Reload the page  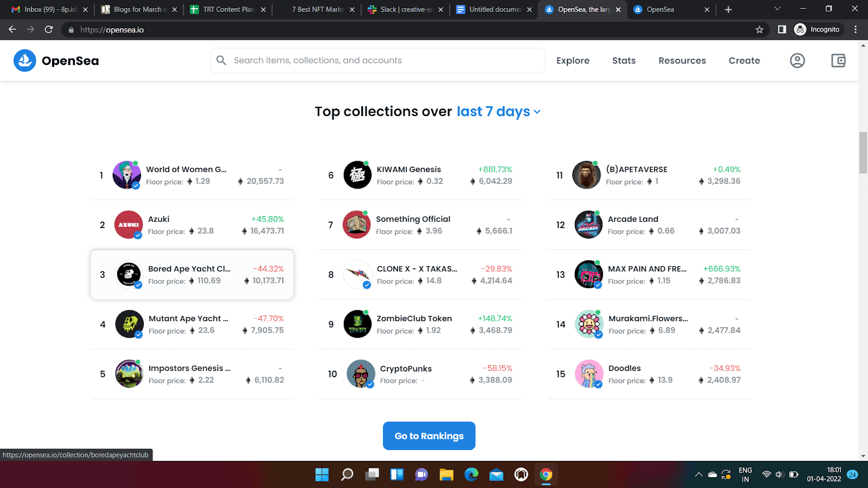(x=49, y=30)
